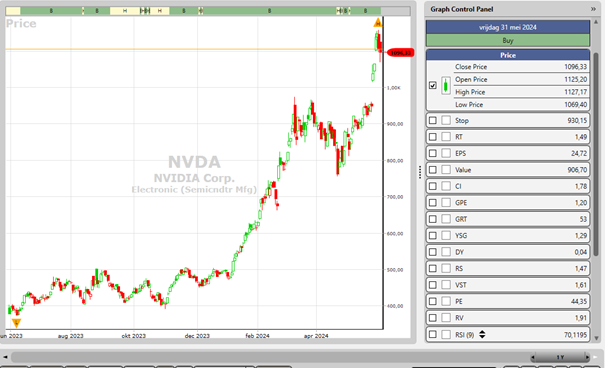Click the 1 Y time range slider thumb

tap(560, 357)
